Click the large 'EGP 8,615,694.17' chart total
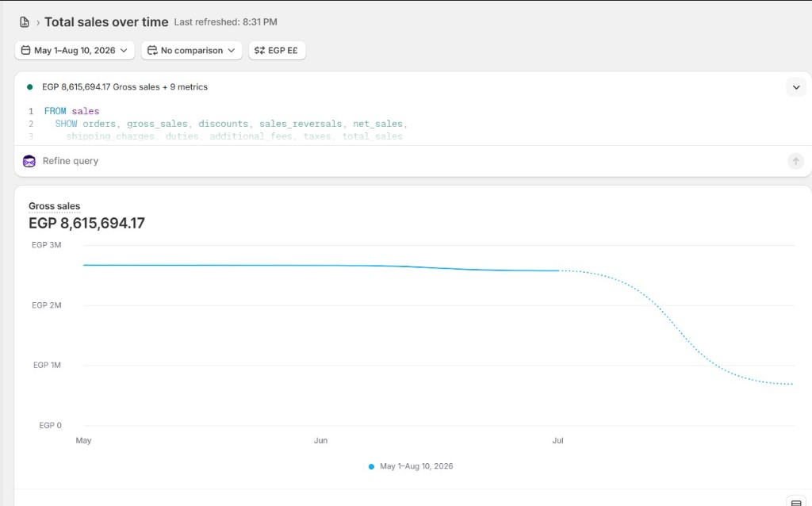Viewport: 812px width, 506px height. tap(86, 223)
